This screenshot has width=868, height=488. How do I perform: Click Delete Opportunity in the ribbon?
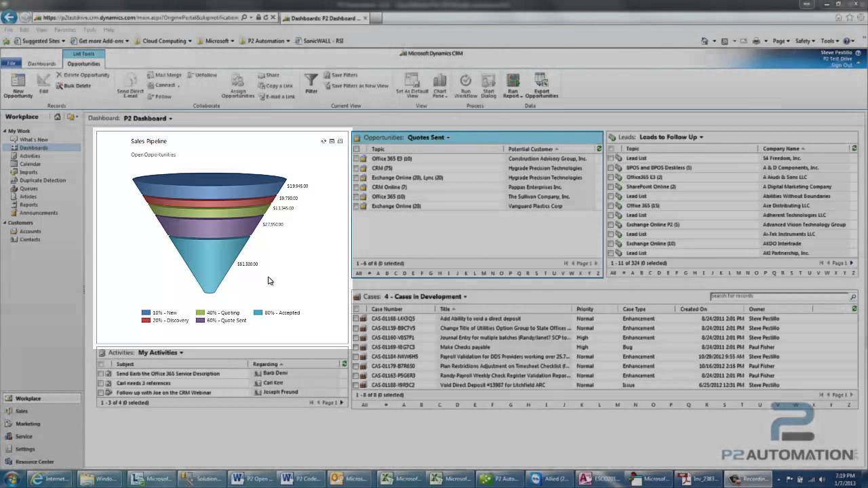coord(82,75)
